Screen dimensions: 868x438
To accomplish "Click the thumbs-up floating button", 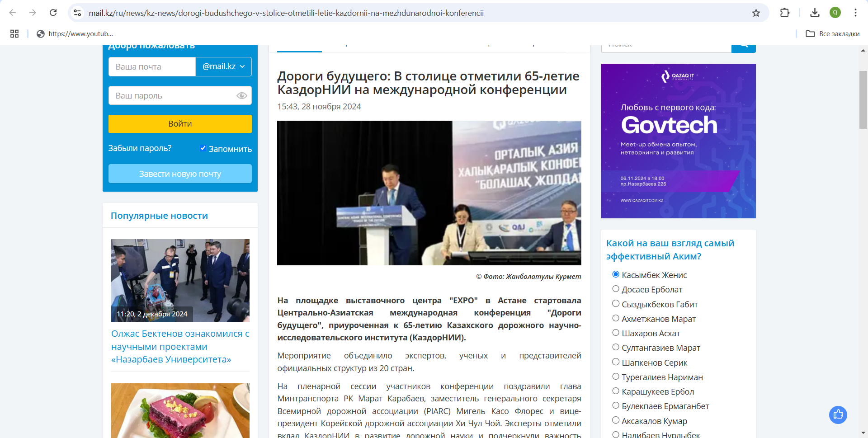I will coord(838,414).
